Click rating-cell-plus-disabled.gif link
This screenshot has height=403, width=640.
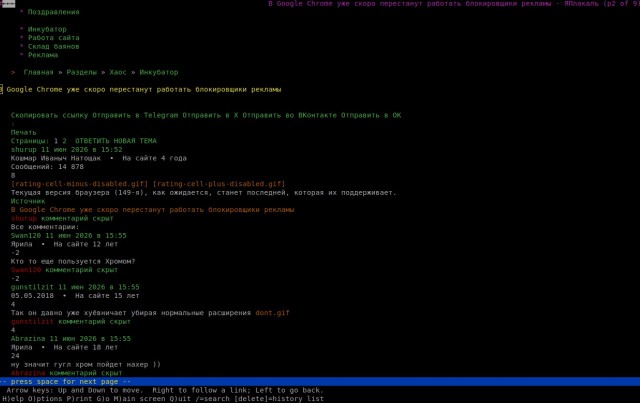pos(219,184)
